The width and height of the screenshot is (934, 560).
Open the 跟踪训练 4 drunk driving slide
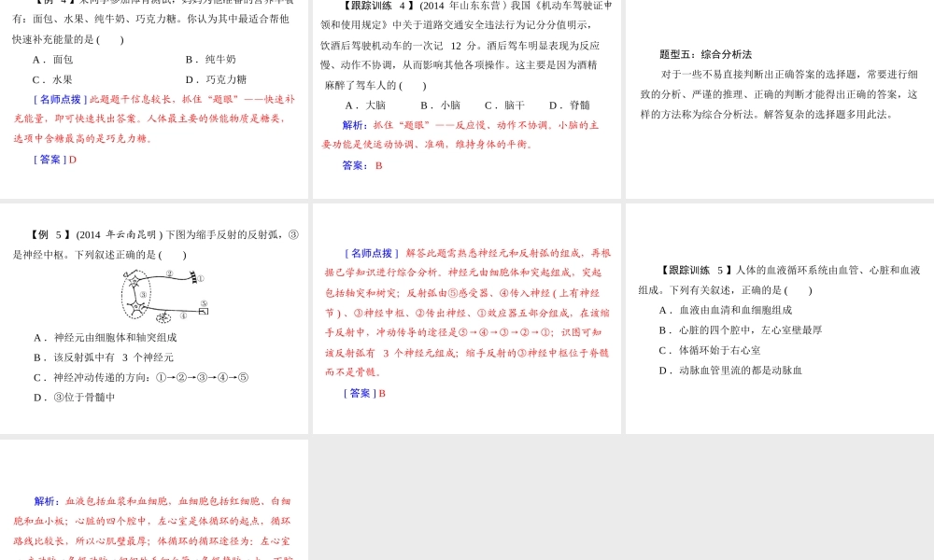pos(466,99)
